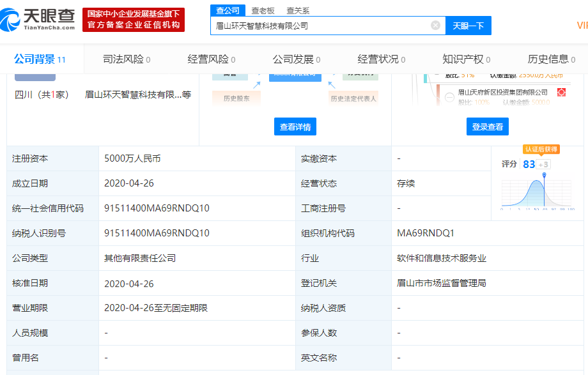Viewport: 588px width, 375px height.
Task: Click the industry value 软件和信息技术服务业
Action: coord(442,258)
